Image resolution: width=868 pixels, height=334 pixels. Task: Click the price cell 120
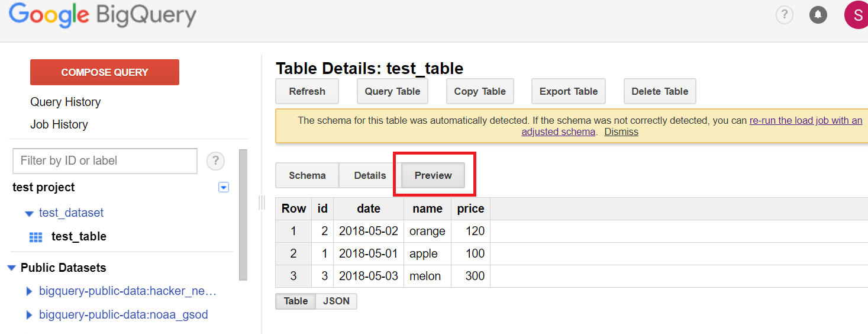(470, 231)
